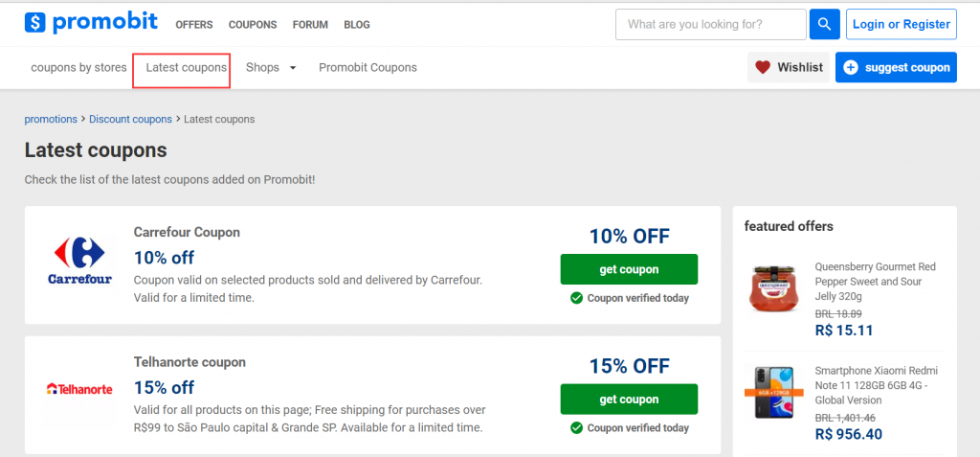Open the Xiaomi Redmi Note 11 thumbnail
Image resolution: width=980 pixels, height=457 pixels.
pos(773,392)
